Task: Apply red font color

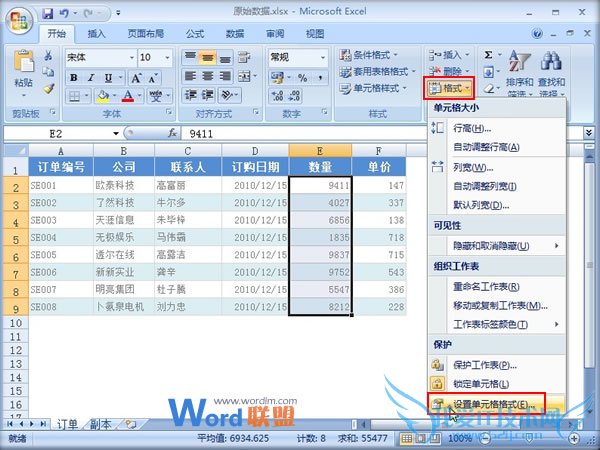Action: (128, 96)
